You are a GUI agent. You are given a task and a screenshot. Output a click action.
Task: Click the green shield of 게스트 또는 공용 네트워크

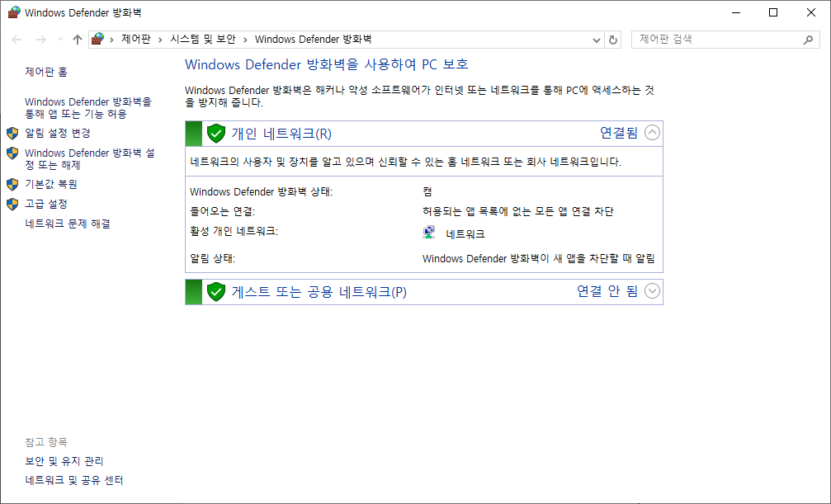[215, 291]
